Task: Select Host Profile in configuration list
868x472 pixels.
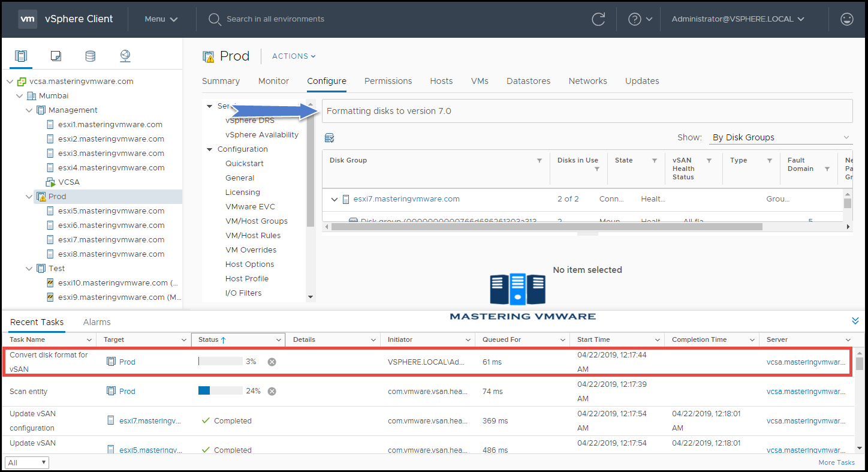Action: pos(247,279)
